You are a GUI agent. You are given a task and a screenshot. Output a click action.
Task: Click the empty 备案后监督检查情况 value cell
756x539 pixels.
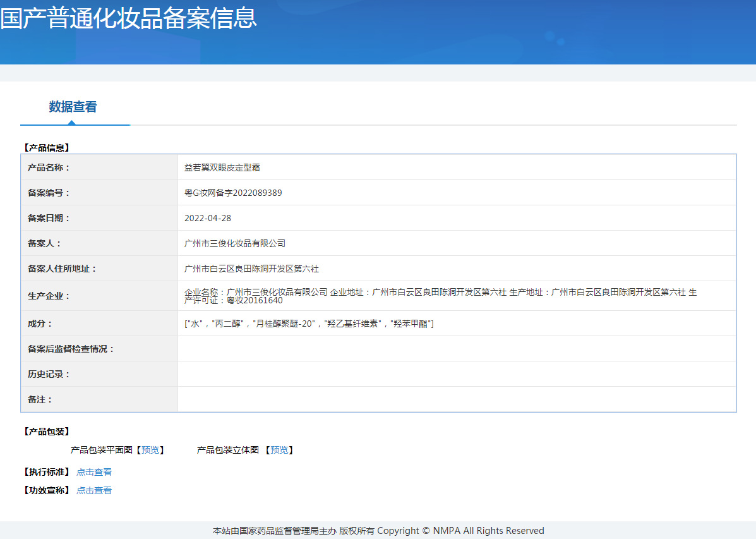457,349
